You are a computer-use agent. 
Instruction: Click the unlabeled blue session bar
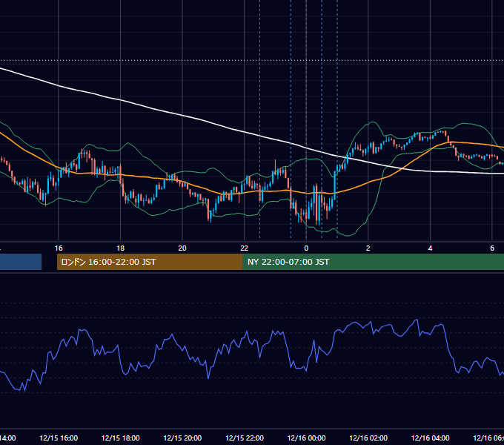21,262
